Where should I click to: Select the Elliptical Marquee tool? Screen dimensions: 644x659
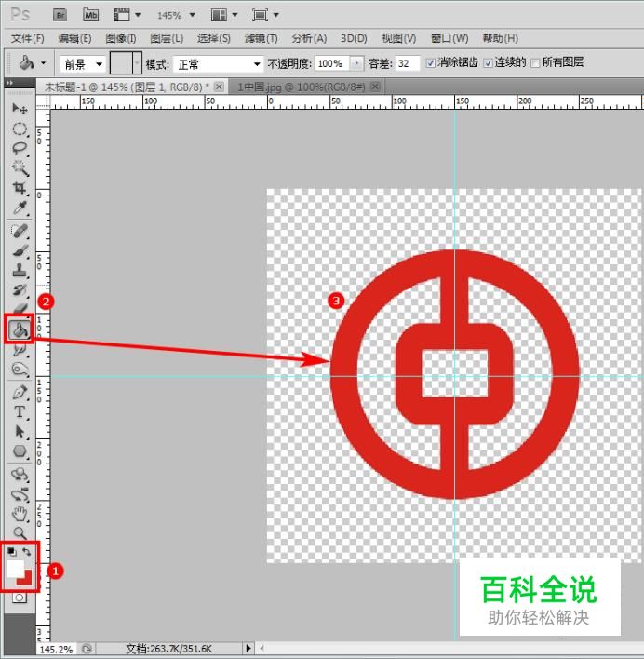pos(20,128)
